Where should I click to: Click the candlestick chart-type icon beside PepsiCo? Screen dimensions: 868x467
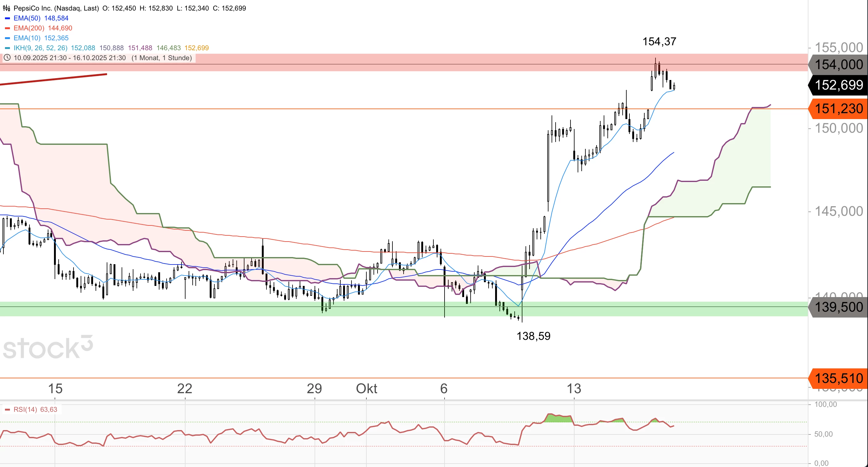point(7,8)
